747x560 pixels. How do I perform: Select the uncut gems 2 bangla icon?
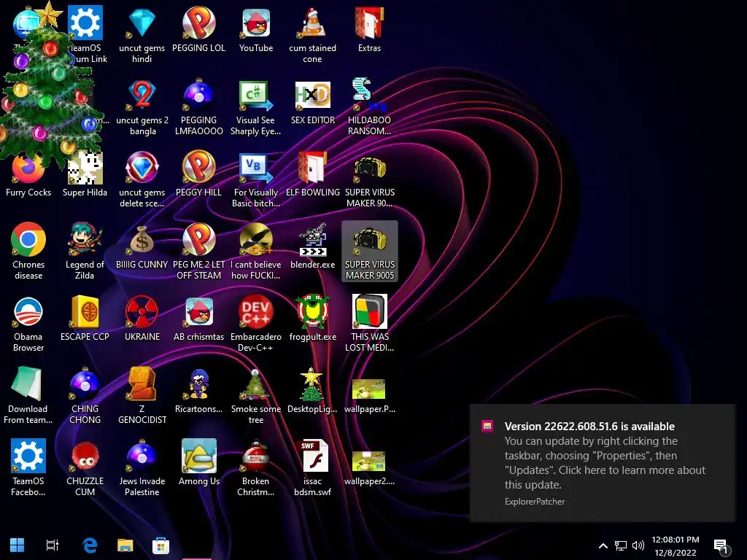coord(142,96)
